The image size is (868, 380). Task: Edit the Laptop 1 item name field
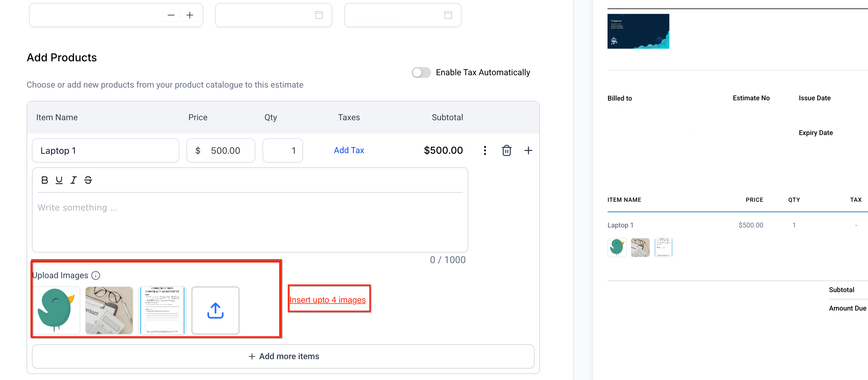click(x=105, y=150)
